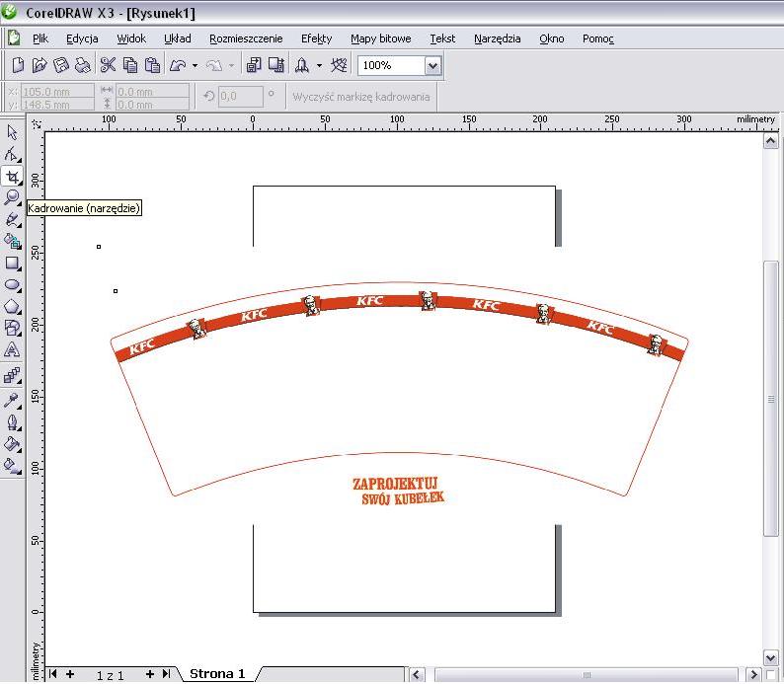Screen dimensions: 784x684
Task: Switch to the Strona 1 page tab
Action: click(216, 674)
